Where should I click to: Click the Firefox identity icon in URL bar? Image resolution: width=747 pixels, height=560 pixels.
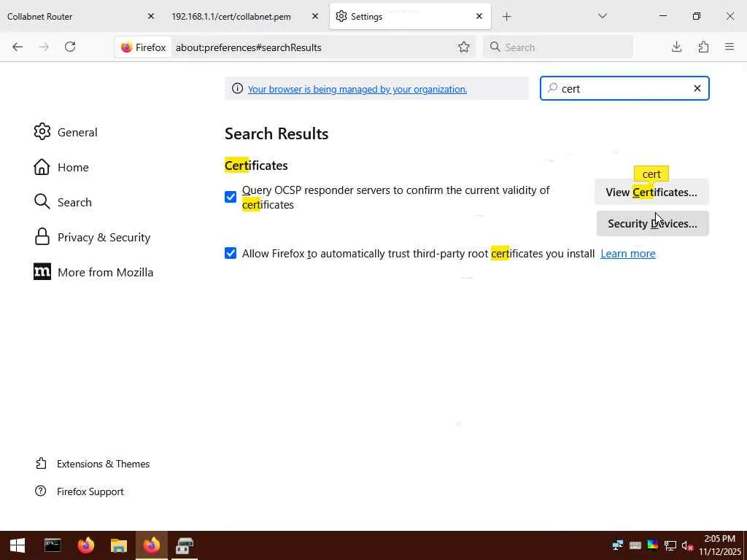coord(143,47)
